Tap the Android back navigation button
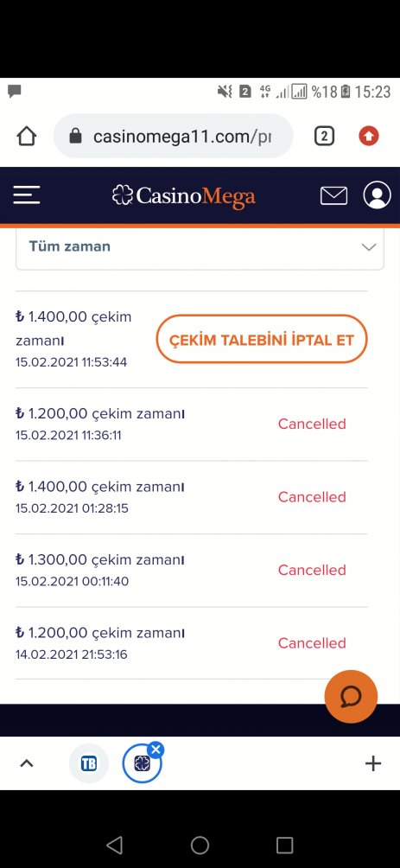 point(114,845)
